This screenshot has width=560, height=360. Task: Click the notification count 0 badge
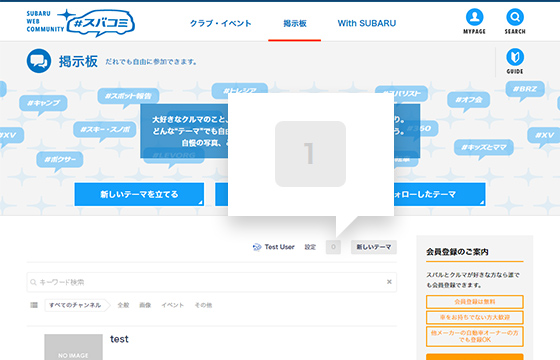pyautogui.click(x=333, y=247)
